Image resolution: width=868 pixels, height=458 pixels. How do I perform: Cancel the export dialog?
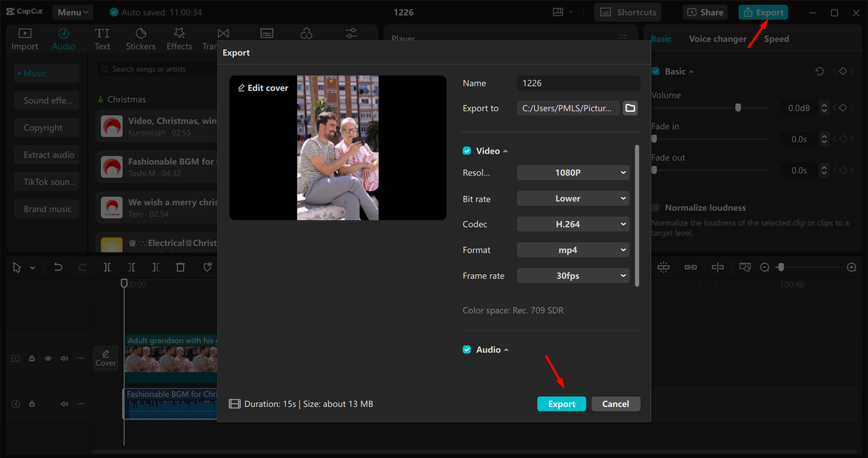tap(616, 404)
